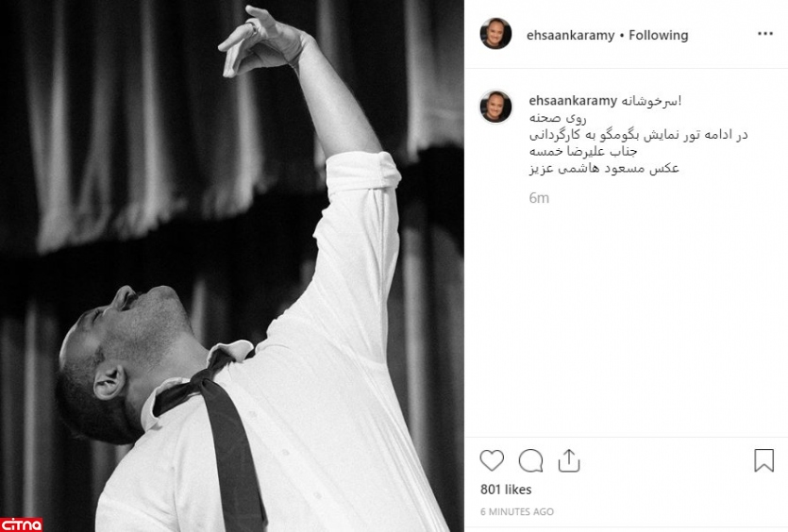788x532 pixels.
Task: View the list of 801 likes
Action: [x=506, y=490]
